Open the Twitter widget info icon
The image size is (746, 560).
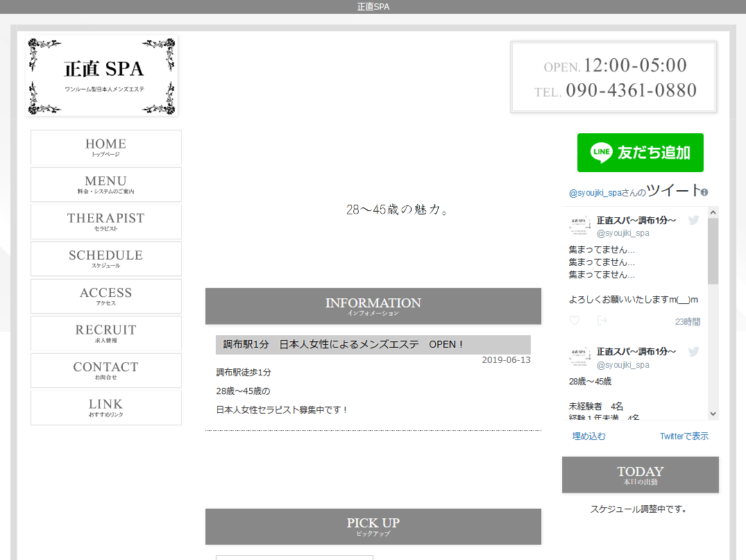[x=704, y=192]
